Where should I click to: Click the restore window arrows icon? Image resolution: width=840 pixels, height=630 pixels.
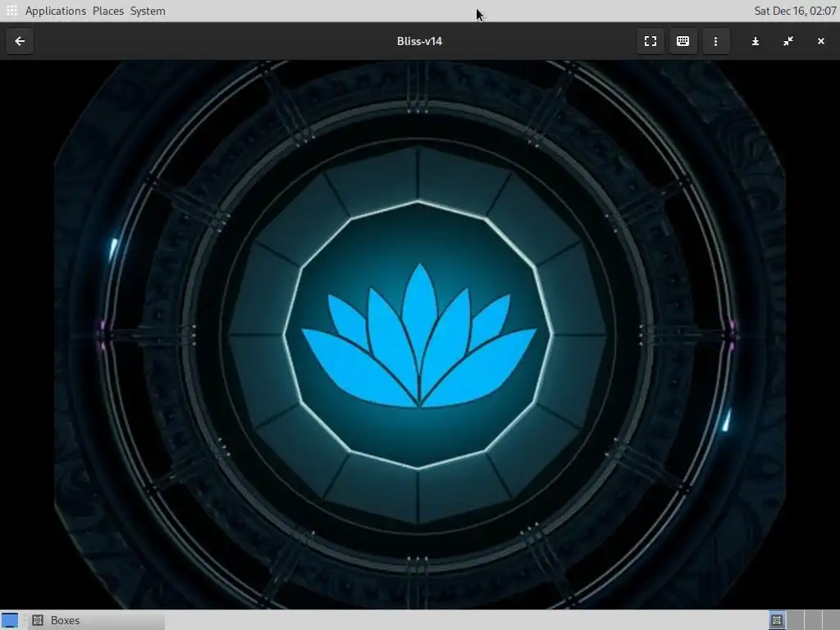coord(787,41)
